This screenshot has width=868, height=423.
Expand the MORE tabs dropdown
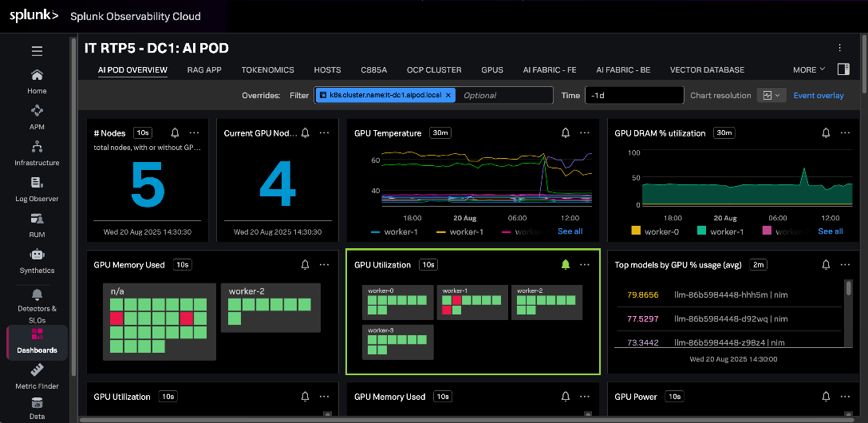(x=809, y=69)
